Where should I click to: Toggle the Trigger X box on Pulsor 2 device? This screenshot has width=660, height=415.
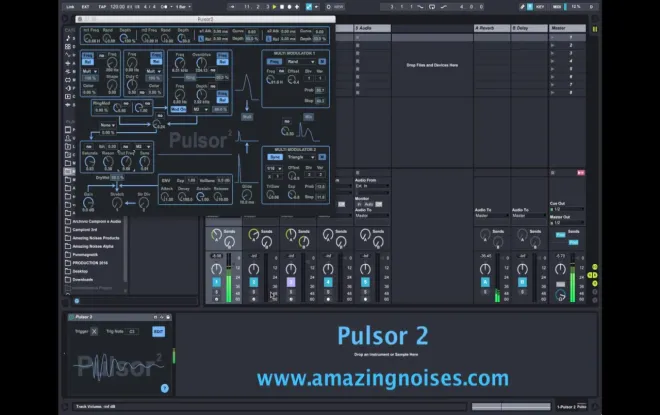tap(94, 332)
